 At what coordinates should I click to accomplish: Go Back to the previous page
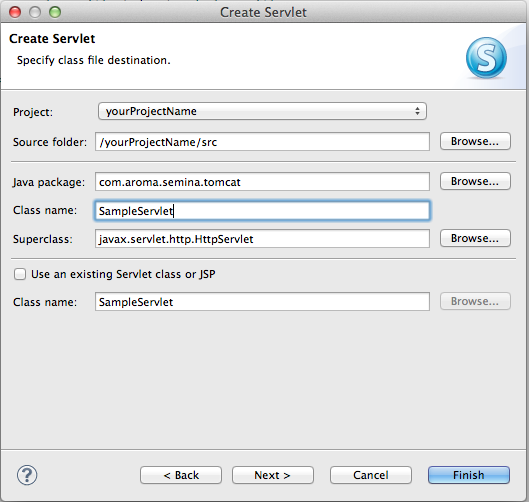181,475
